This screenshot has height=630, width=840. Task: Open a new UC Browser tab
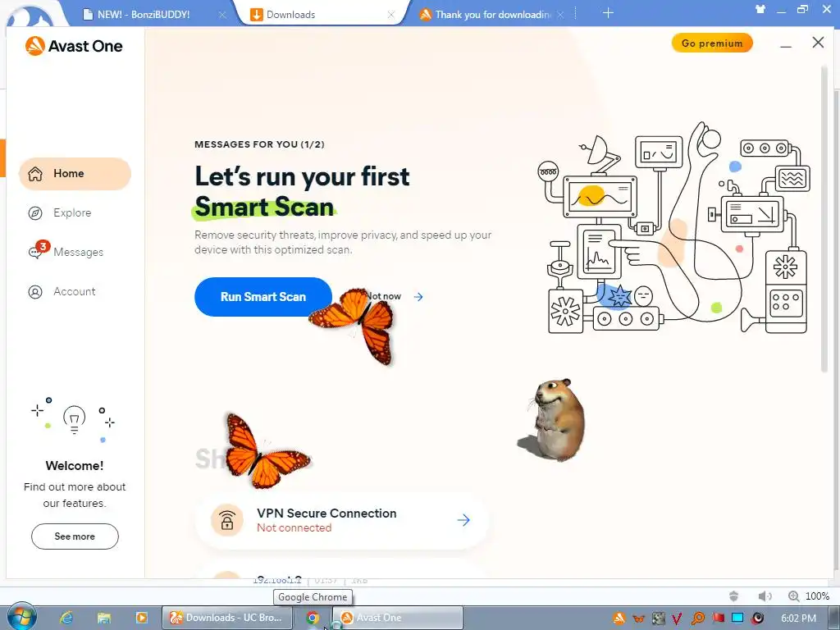pos(608,13)
